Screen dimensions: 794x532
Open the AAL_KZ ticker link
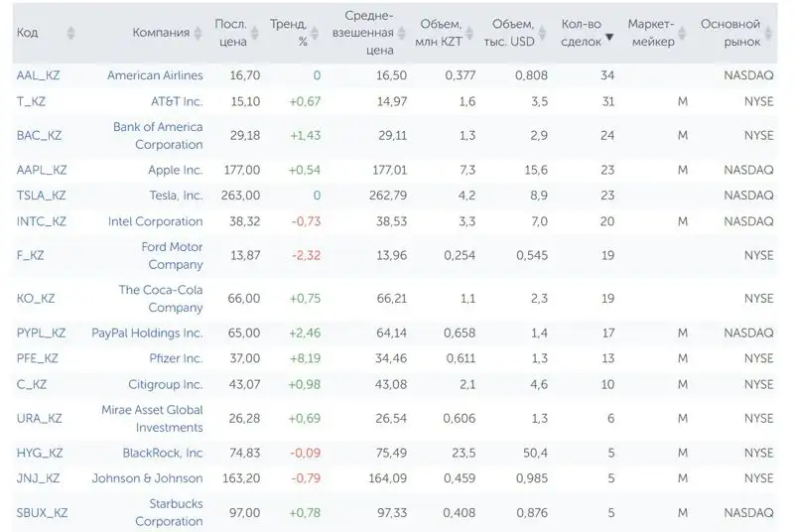pos(38,75)
